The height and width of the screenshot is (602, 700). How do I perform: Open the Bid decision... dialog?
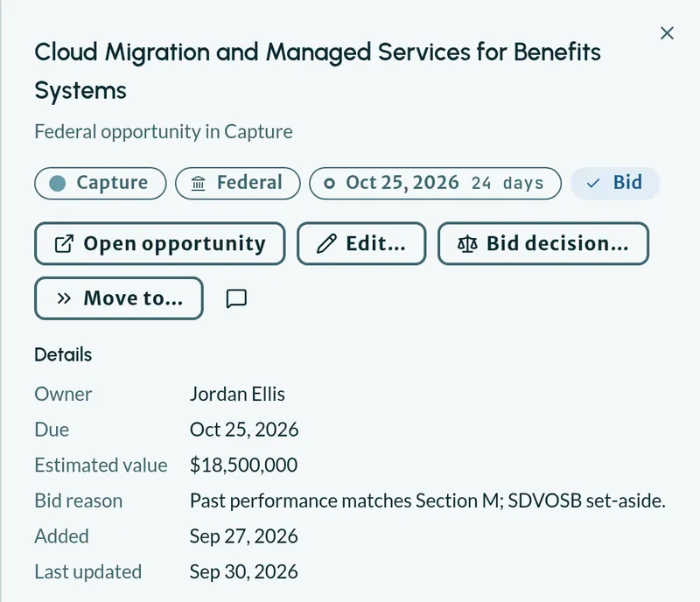(543, 244)
